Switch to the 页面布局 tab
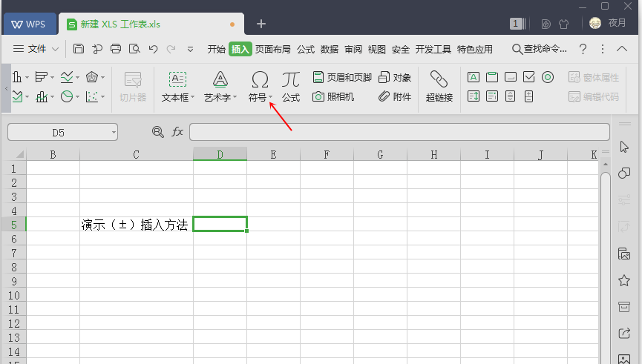The image size is (642, 364). [272, 50]
